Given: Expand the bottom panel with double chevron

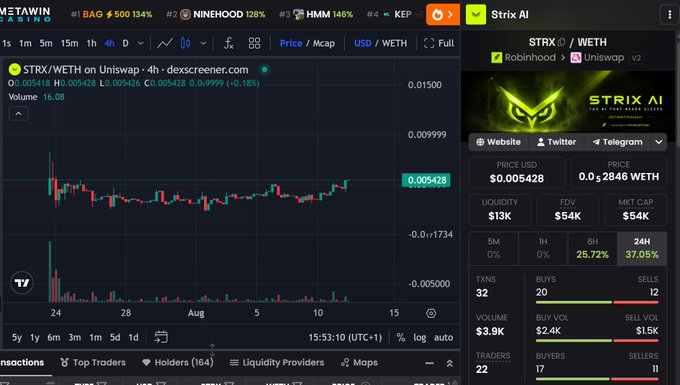Looking at the screenshot, I should [x=450, y=363].
